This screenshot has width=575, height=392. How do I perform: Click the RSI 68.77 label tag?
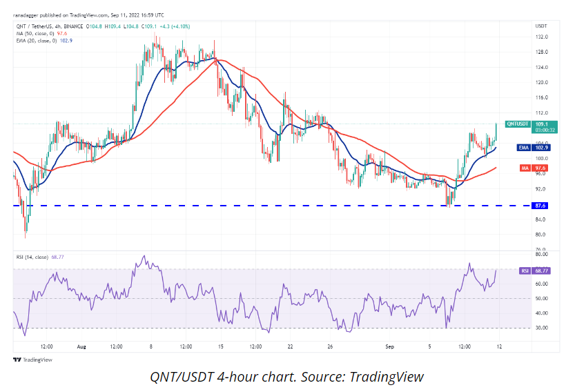click(x=535, y=271)
